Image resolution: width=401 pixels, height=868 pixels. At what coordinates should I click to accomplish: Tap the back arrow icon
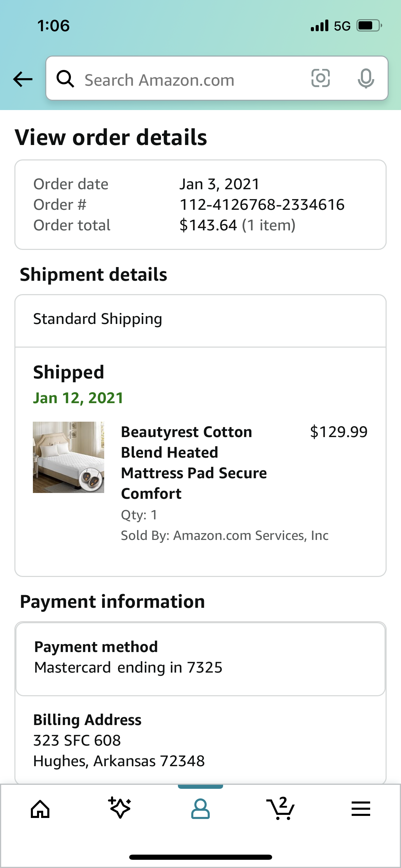tap(23, 79)
